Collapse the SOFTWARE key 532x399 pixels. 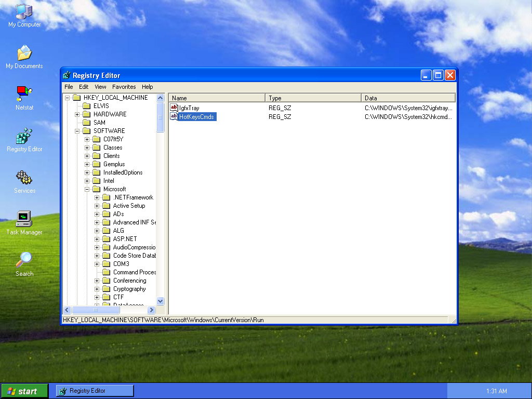[x=77, y=131]
